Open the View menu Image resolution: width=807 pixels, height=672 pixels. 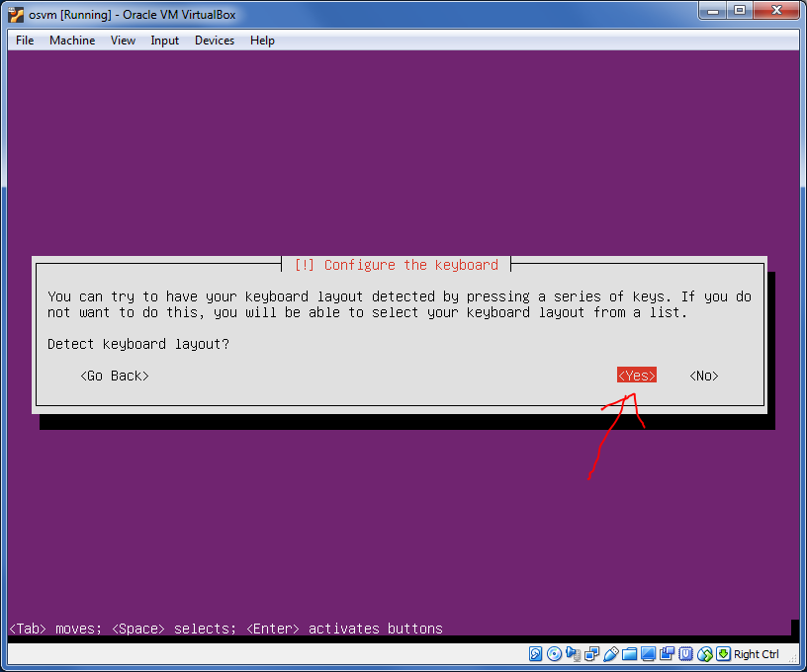(x=123, y=41)
